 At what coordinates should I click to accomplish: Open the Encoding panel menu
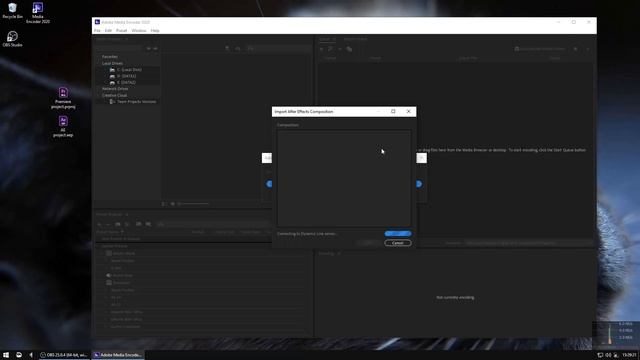(339, 253)
